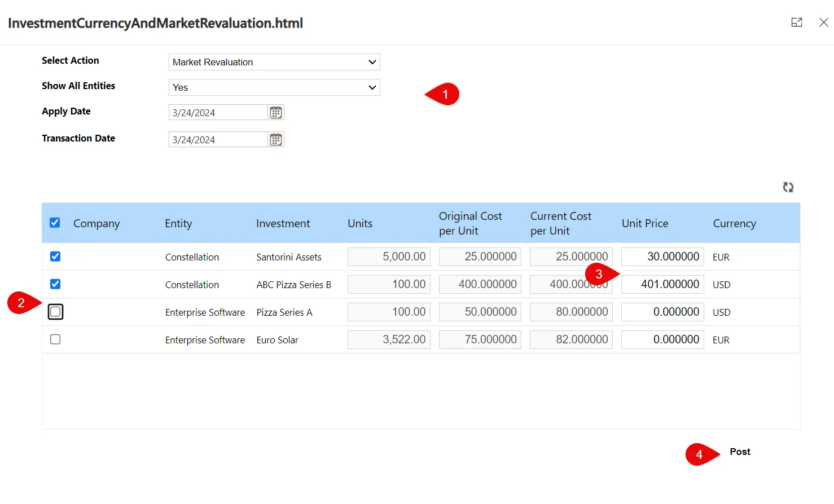This screenshot has height=504, width=834.
Task: Click the refresh grid icon
Action: 788,187
